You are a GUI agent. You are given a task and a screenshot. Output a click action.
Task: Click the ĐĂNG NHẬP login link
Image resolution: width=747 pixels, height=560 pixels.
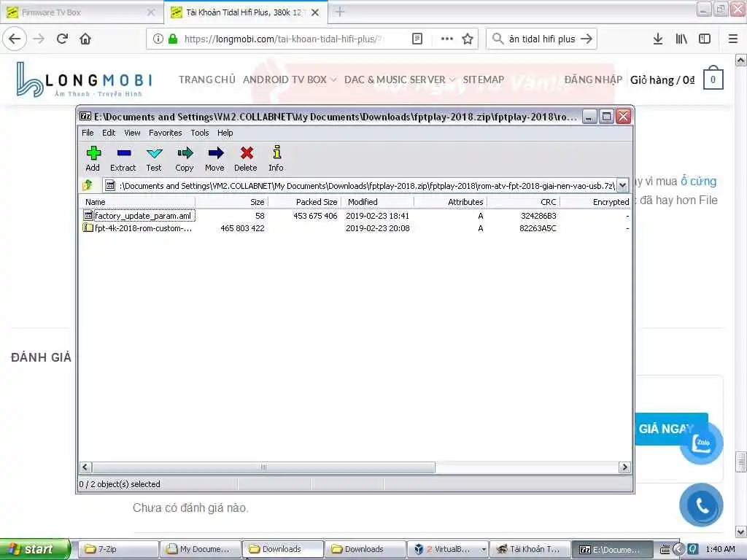[x=593, y=79]
